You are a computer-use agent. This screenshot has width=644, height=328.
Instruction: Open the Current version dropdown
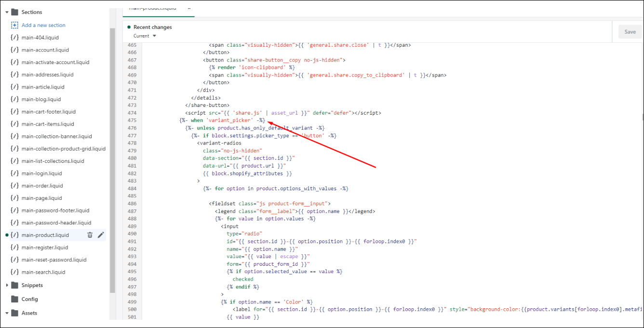[145, 36]
